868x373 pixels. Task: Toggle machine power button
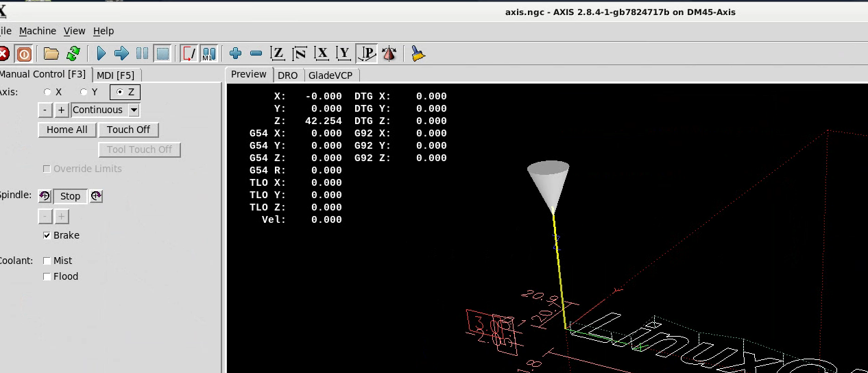[24, 53]
